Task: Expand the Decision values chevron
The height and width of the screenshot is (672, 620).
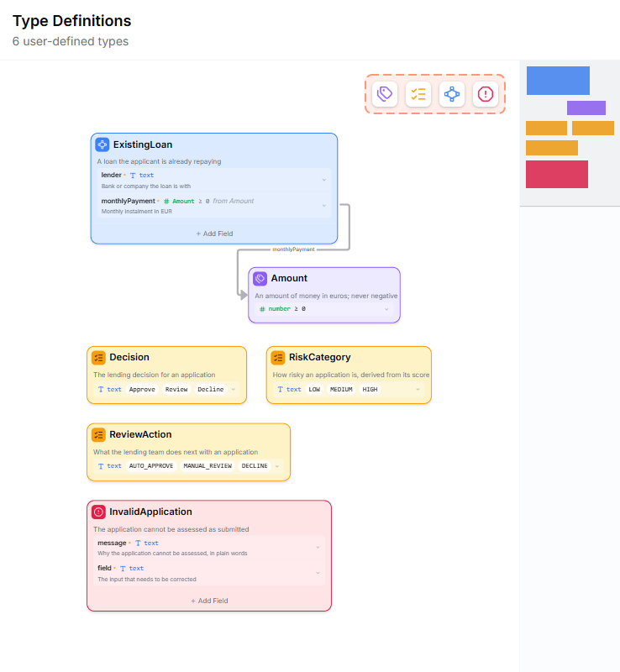Action: 234,389
